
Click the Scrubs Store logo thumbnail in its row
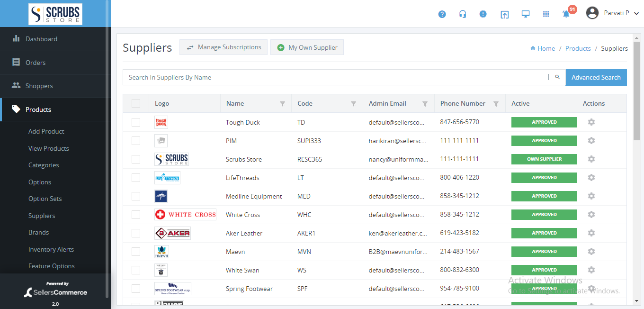[x=171, y=159]
